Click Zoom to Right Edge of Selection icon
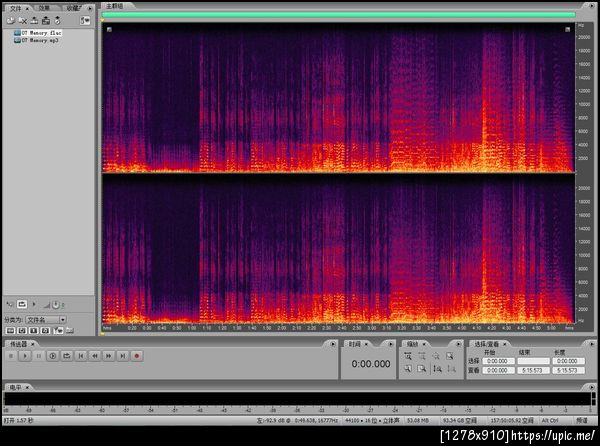 tap(422, 369)
